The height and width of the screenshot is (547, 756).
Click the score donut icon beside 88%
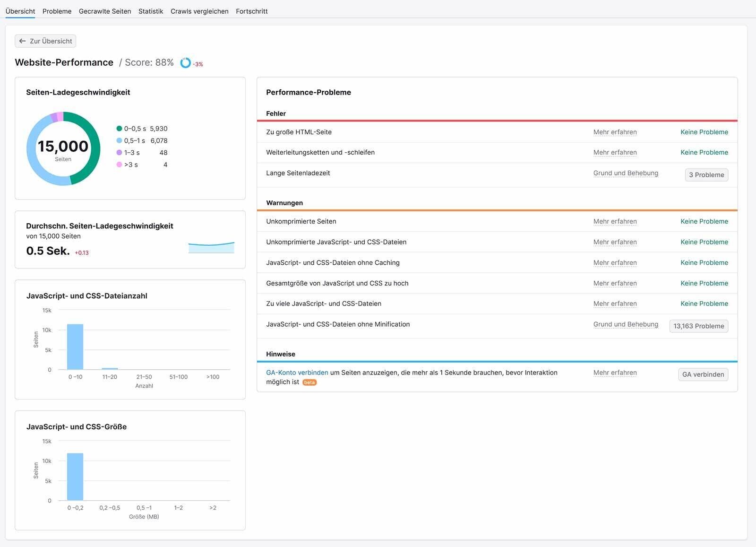[185, 63]
